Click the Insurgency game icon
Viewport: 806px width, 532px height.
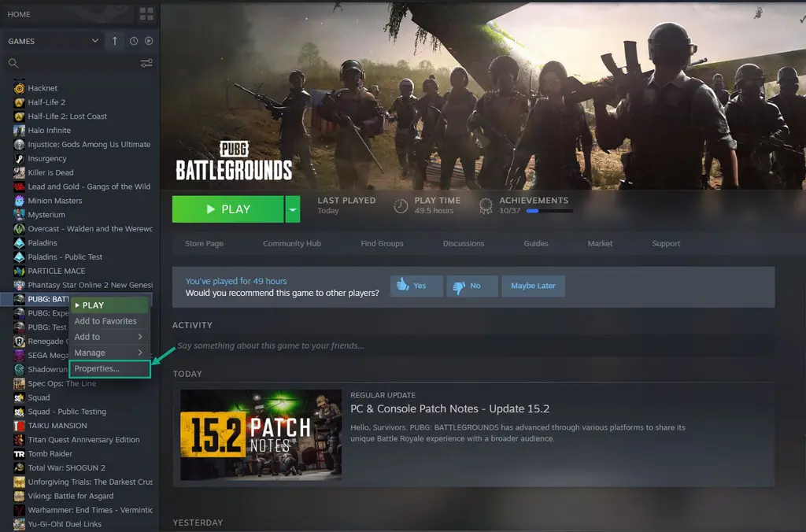[19, 158]
